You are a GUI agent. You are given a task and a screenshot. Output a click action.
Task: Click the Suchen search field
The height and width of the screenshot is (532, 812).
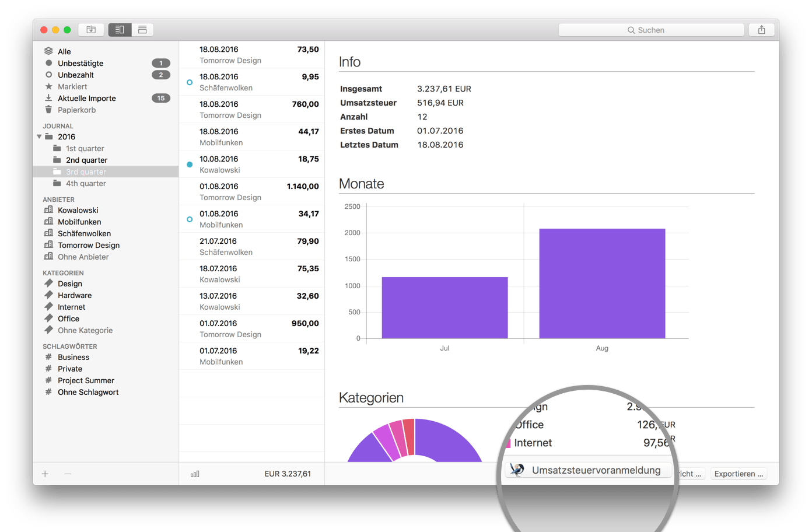(651, 30)
